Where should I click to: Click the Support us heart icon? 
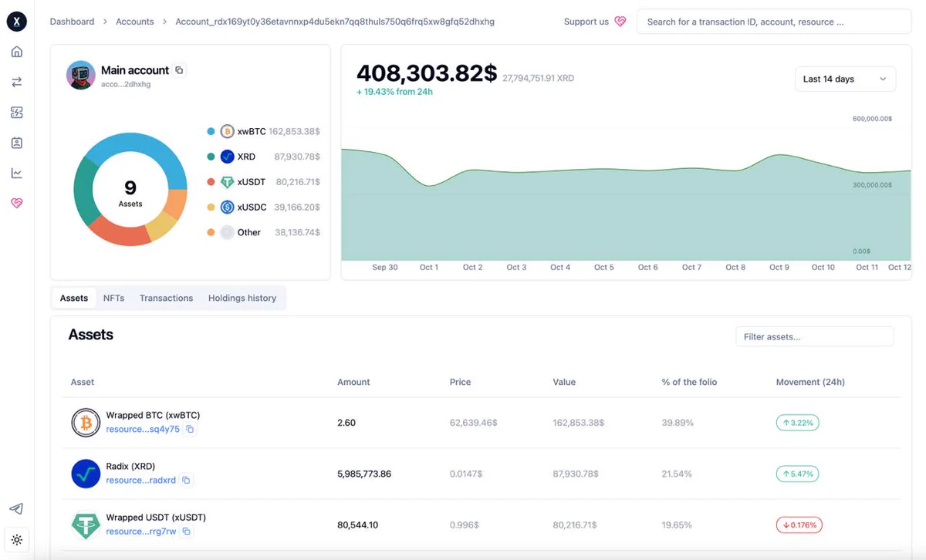620,22
